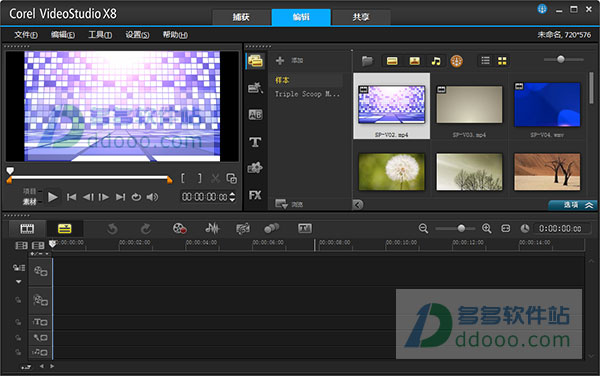
Task: Click the project duration clock icon
Action: click(x=525, y=228)
